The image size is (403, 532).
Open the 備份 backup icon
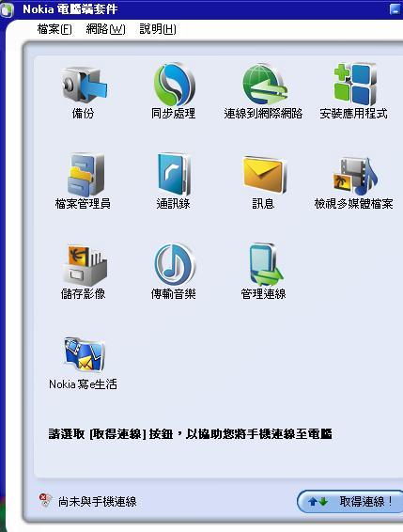pos(84,86)
